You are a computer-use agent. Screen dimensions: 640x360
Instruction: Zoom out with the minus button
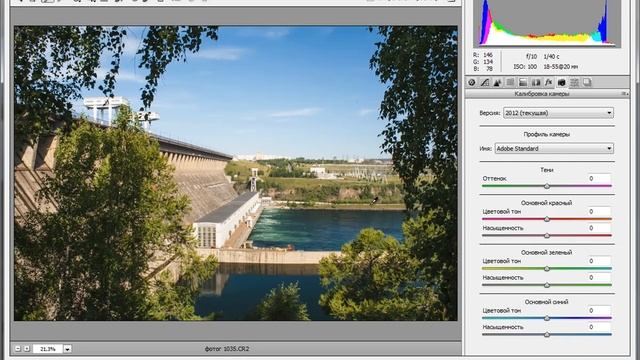(18, 349)
